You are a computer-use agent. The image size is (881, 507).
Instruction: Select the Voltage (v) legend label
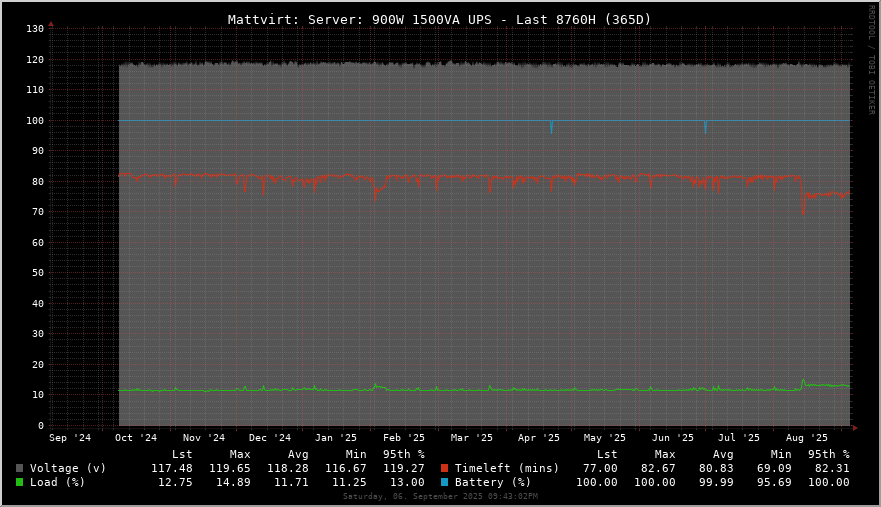68,468
